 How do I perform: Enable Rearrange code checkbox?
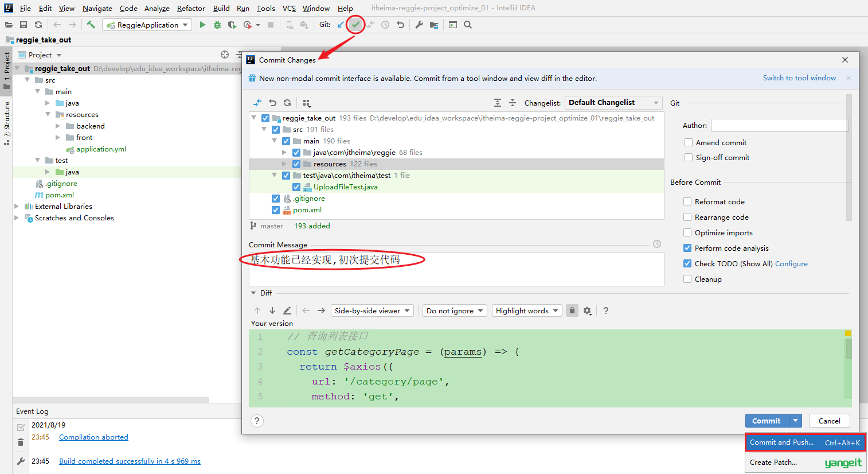tap(687, 217)
